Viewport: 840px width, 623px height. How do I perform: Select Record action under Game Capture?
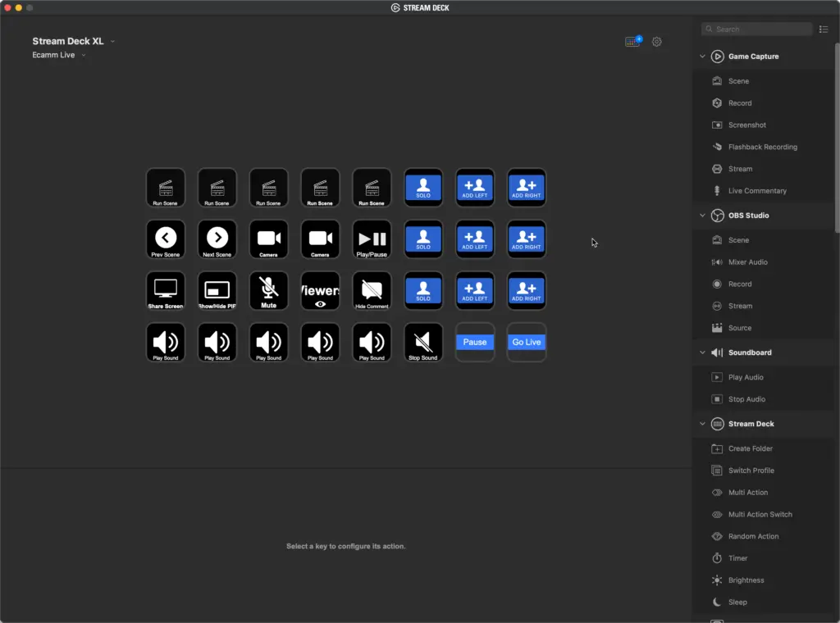click(764, 102)
